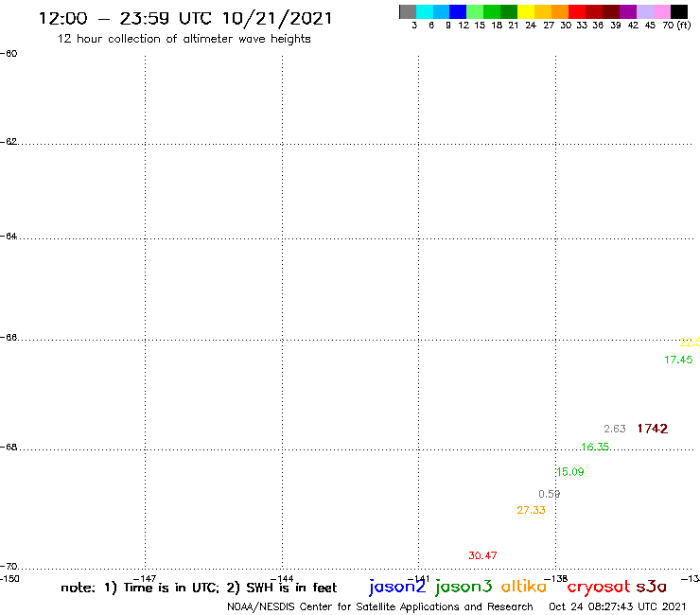
Task: Select the light green swatch in the legend
Action: coord(475,11)
